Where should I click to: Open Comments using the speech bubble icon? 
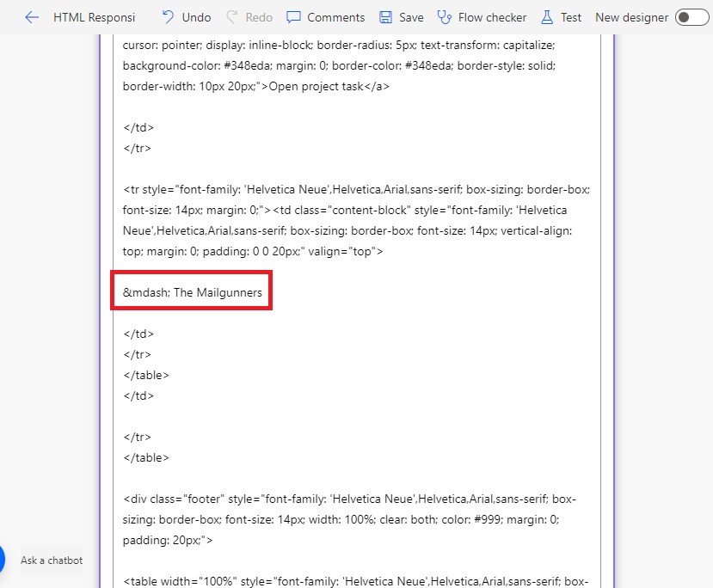[292, 16]
